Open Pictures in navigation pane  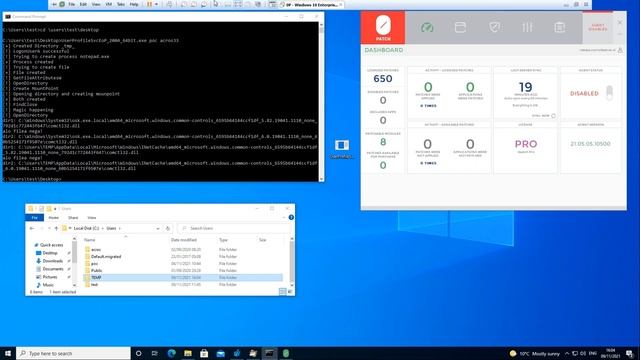[x=50, y=277]
